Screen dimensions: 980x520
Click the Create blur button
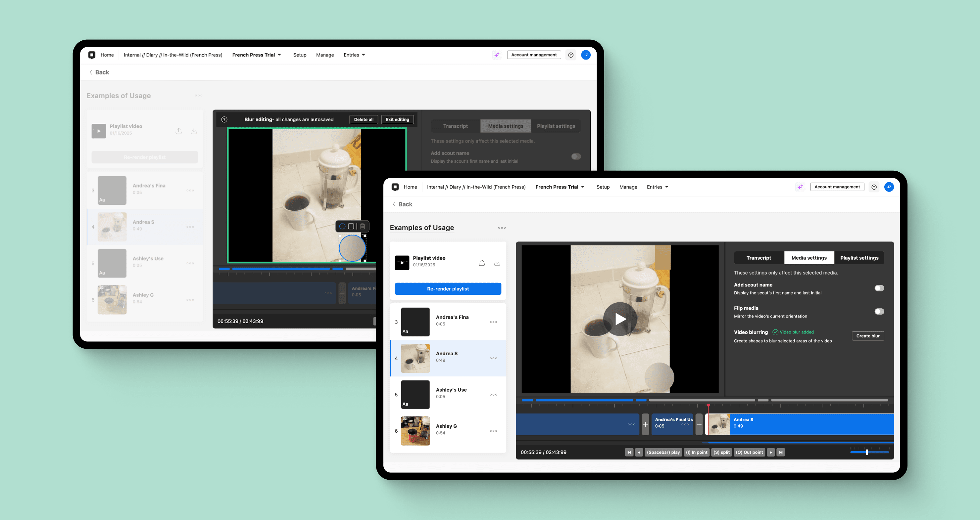coord(867,336)
